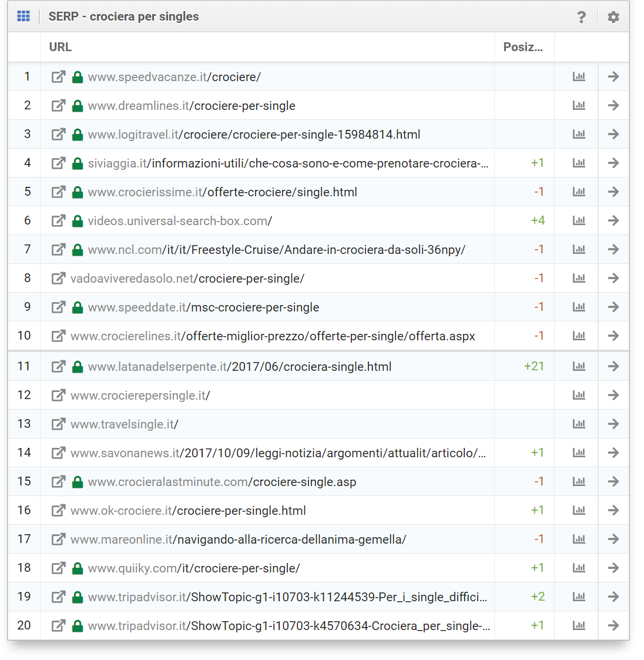
Task: Open tripadvisor.it Per_i_single_diffici topic link
Action: 287,597
